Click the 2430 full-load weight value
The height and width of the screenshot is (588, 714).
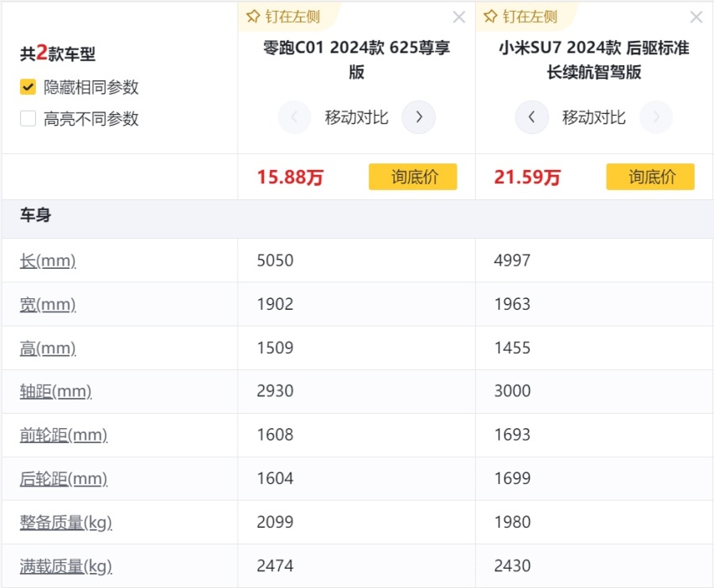pos(512,565)
